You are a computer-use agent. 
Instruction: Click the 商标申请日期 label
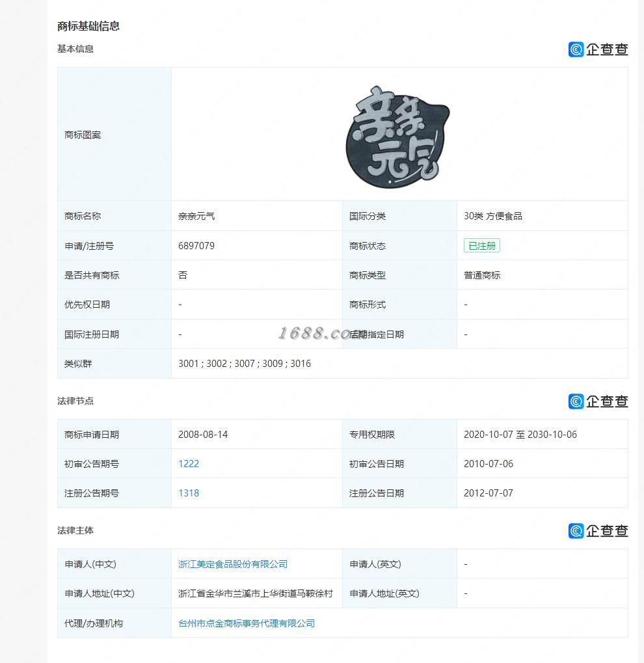(92, 435)
